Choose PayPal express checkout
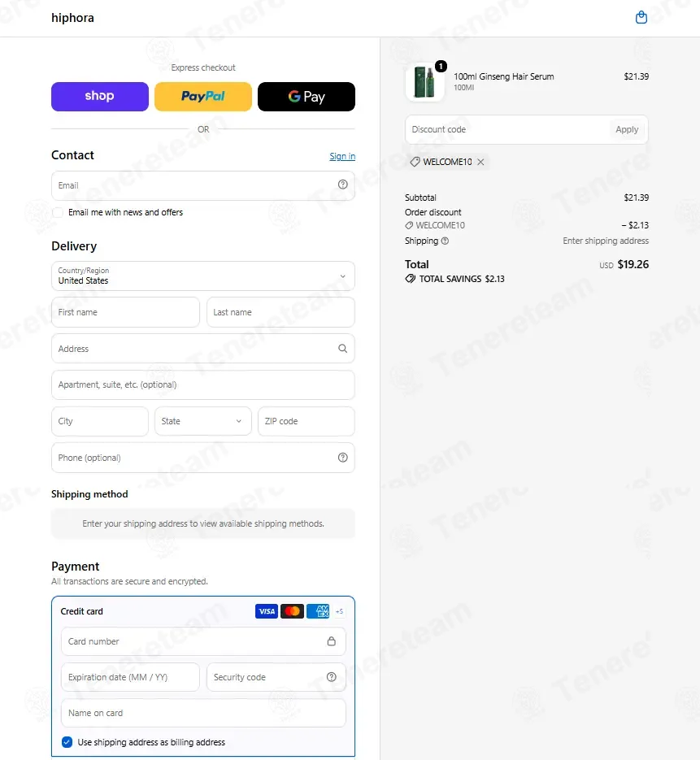Screen dimensions: 700x760 click(x=203, y=97)
